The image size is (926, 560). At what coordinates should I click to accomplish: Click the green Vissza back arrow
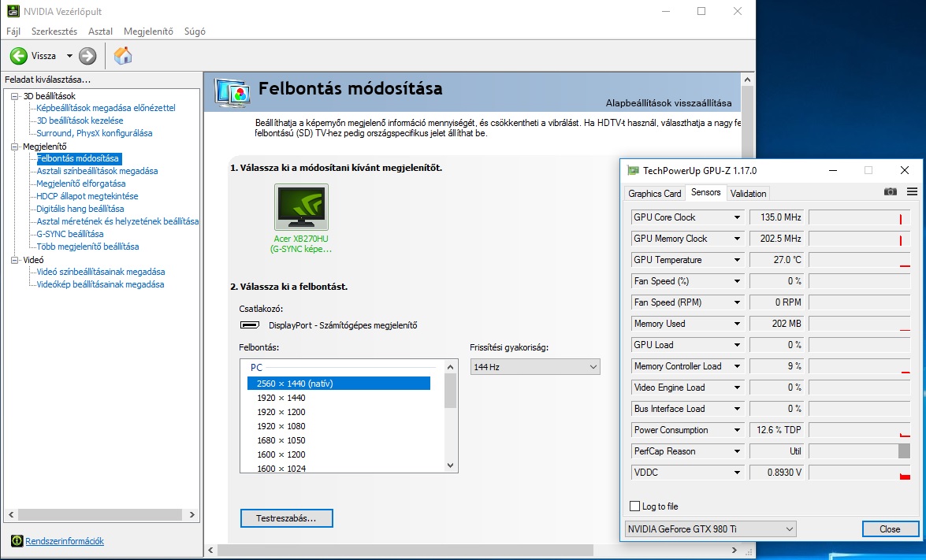[x=19, y=56]
